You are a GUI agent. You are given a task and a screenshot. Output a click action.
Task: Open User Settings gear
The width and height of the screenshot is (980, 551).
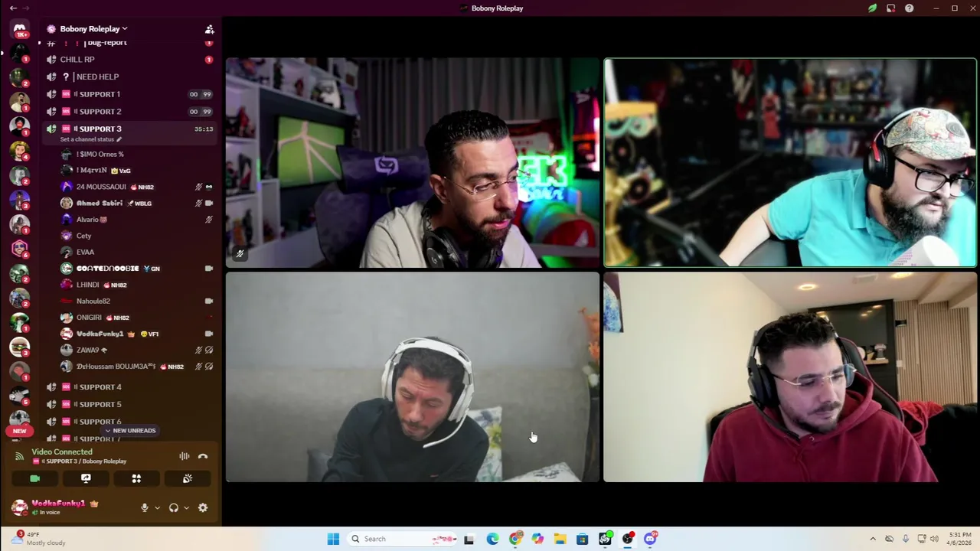(203, 507)
